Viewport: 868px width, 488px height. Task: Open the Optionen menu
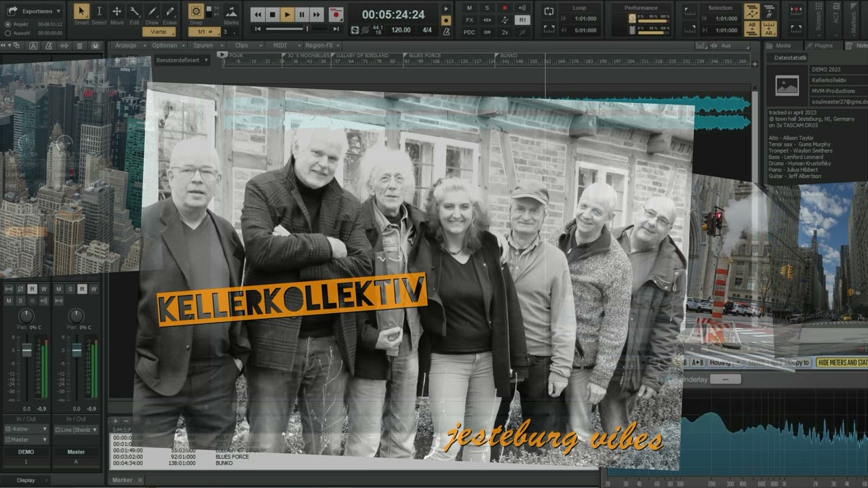coord(165,45)
